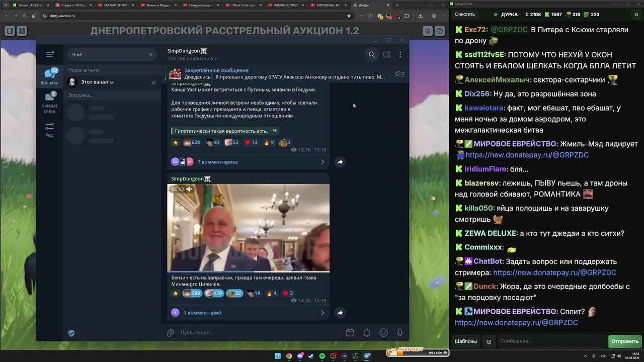Attach a file to the channel post
This screenshot has width=644, height=362.
tap(171, 332)
